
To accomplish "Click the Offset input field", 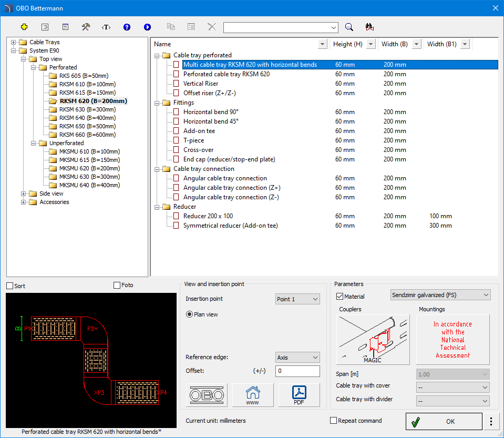I will (297, 371).
